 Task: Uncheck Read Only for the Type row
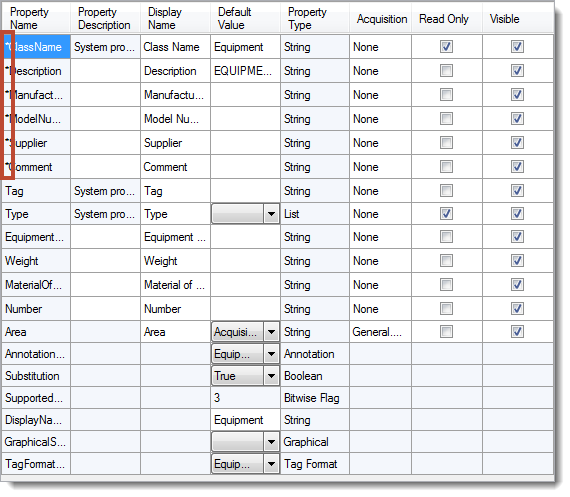click(446, 213)
